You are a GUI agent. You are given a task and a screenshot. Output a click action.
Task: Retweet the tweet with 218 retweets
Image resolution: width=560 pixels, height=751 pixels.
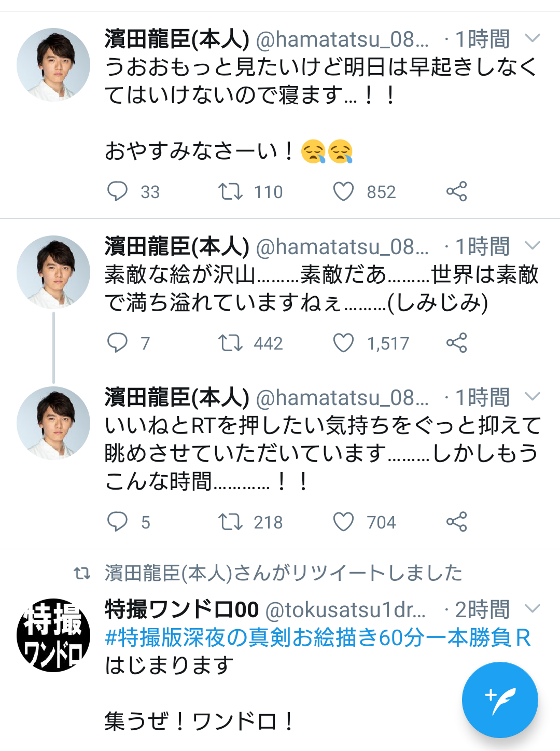[230, 522]
